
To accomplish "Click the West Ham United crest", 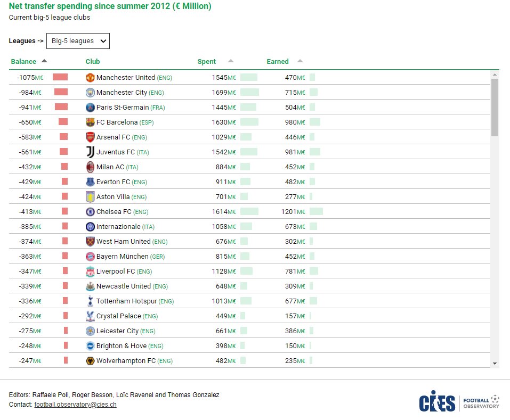I will point(90,241).
